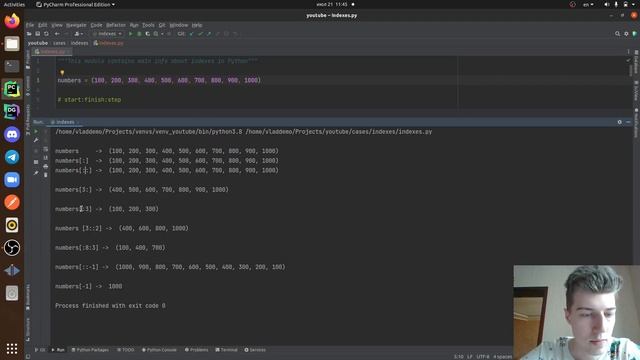640x360 pixels.
Task: Click the youtube breadcrumb
Action: [x=38, y=43]
